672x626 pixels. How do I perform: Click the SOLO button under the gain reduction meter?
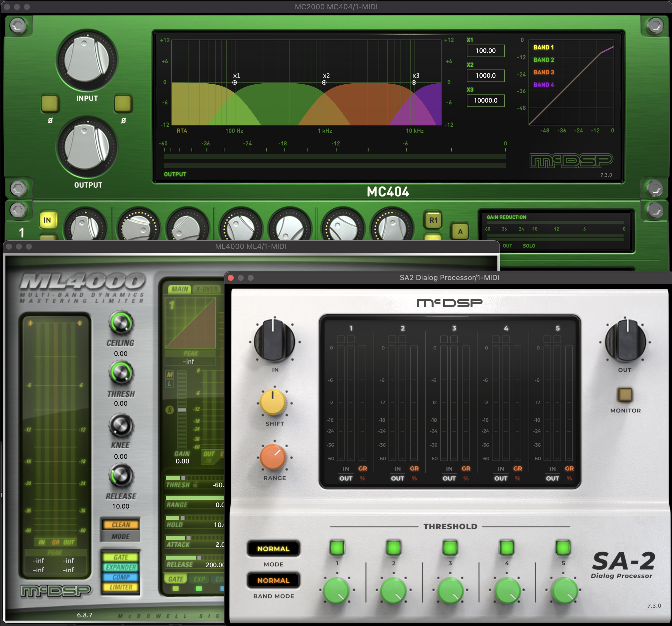529,246
